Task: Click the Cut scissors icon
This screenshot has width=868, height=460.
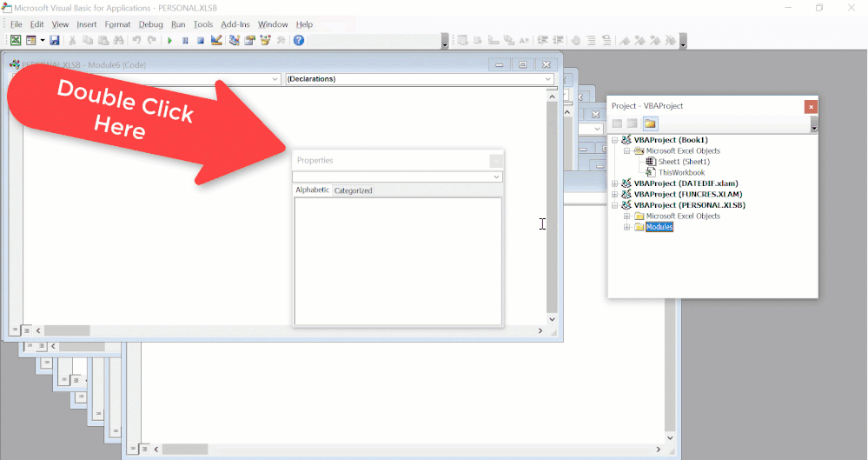Action: click(72, 41)
